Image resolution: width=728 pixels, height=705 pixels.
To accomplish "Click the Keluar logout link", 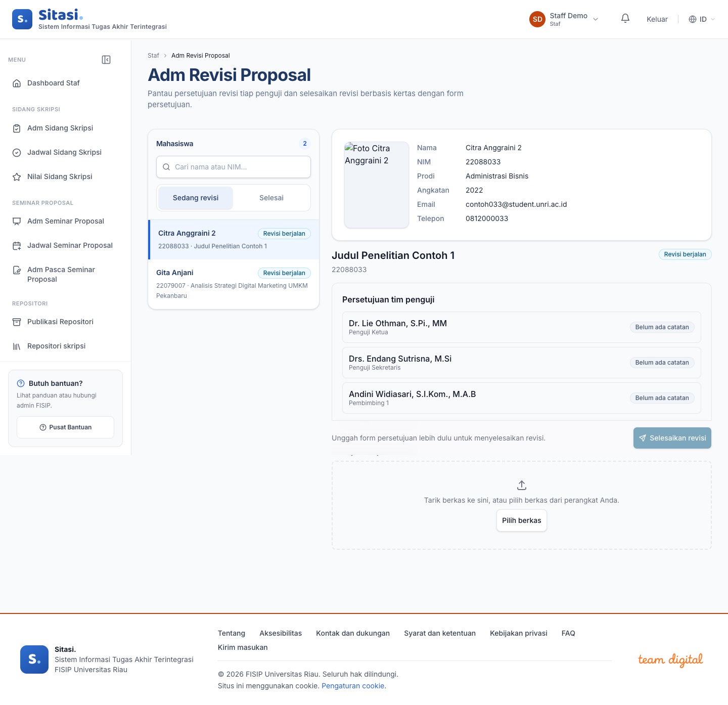I will coord(657,19).
